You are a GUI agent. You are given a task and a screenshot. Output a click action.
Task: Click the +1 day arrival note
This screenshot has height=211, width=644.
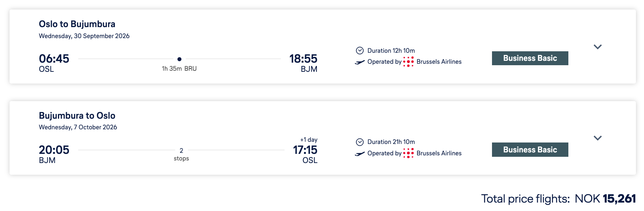[309, 140]
